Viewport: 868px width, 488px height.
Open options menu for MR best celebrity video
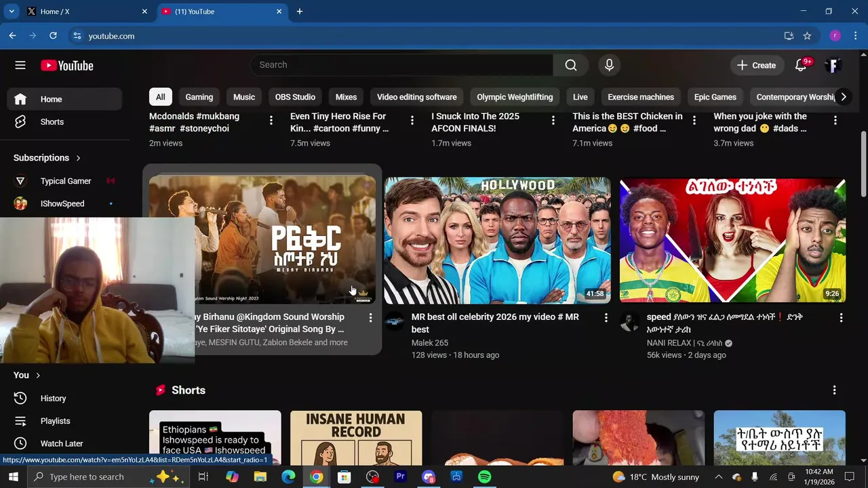[606, 317]
